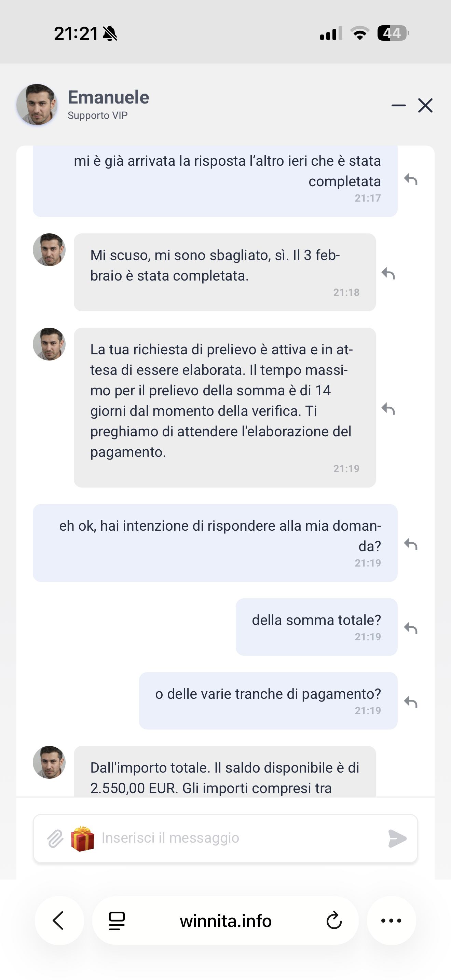
Task: Reply to 'o delle varie tranche' message
Action: click(x=411, y=702)
